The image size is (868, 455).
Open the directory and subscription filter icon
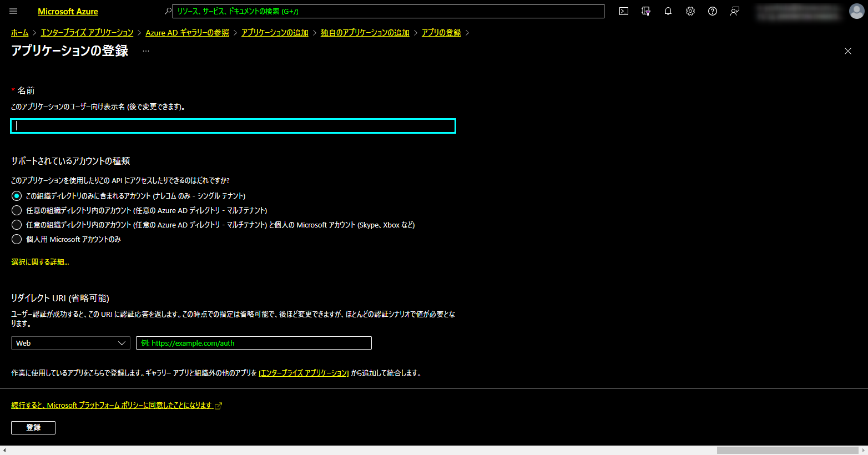[x=646, y=11]
